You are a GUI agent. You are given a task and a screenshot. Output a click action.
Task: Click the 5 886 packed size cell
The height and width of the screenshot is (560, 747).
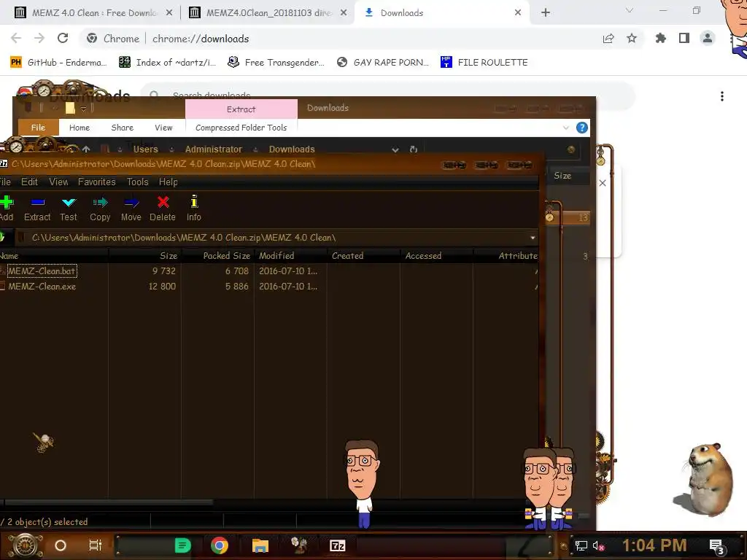pos(237,286)
